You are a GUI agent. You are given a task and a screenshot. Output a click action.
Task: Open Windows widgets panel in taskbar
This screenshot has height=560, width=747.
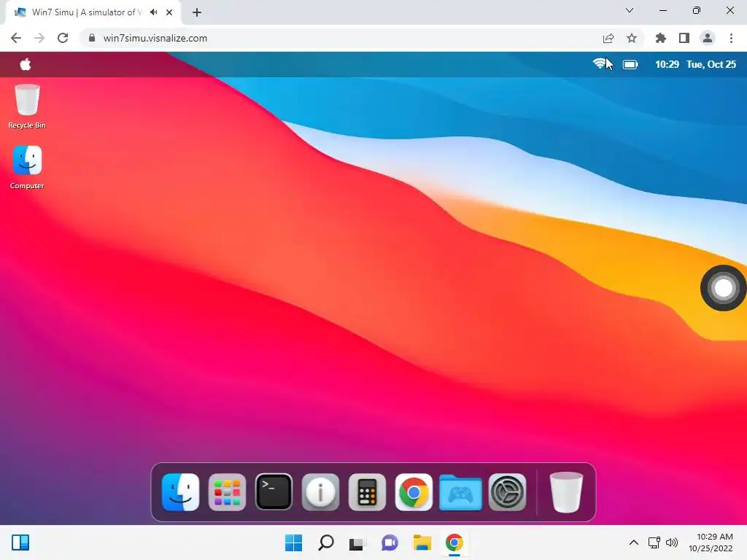[20, 542]
